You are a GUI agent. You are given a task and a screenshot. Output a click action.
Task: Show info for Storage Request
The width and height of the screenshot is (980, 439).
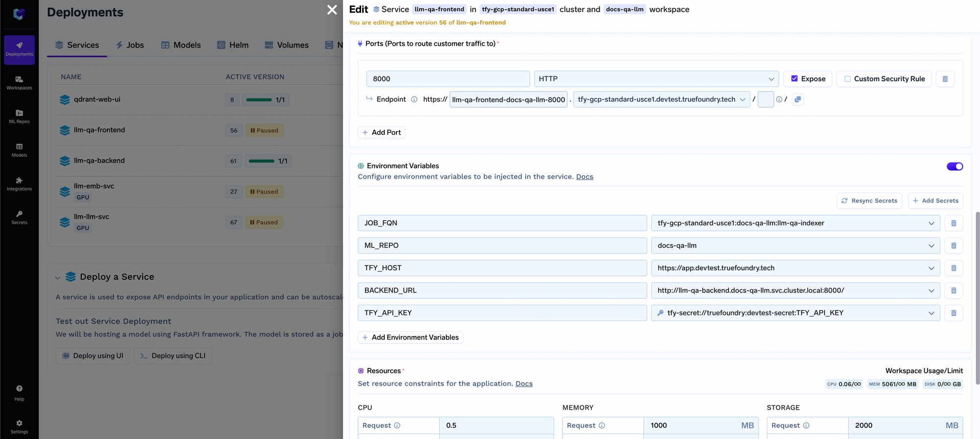(806, 425)
